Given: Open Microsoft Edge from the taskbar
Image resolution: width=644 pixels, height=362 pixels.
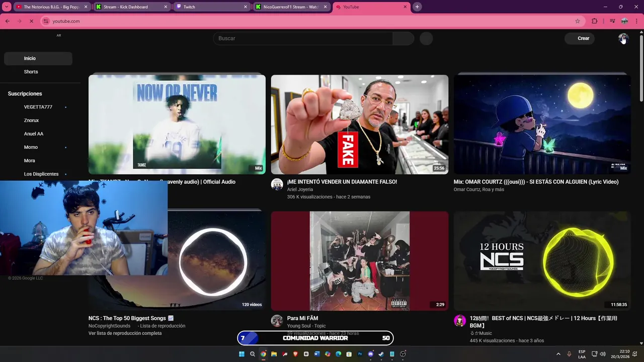Looking at the screenshot, I should pos(339,354).
